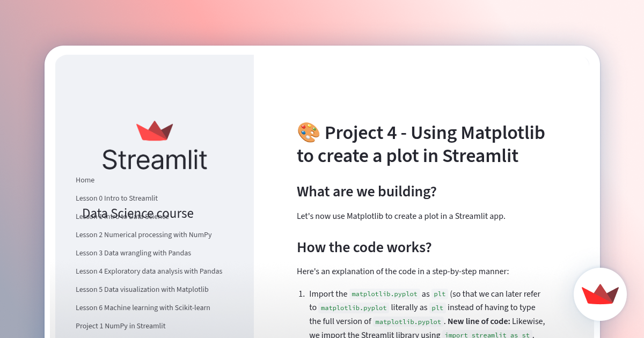Go to Project 1 NumPy in Streamlit

pos(120,326)
